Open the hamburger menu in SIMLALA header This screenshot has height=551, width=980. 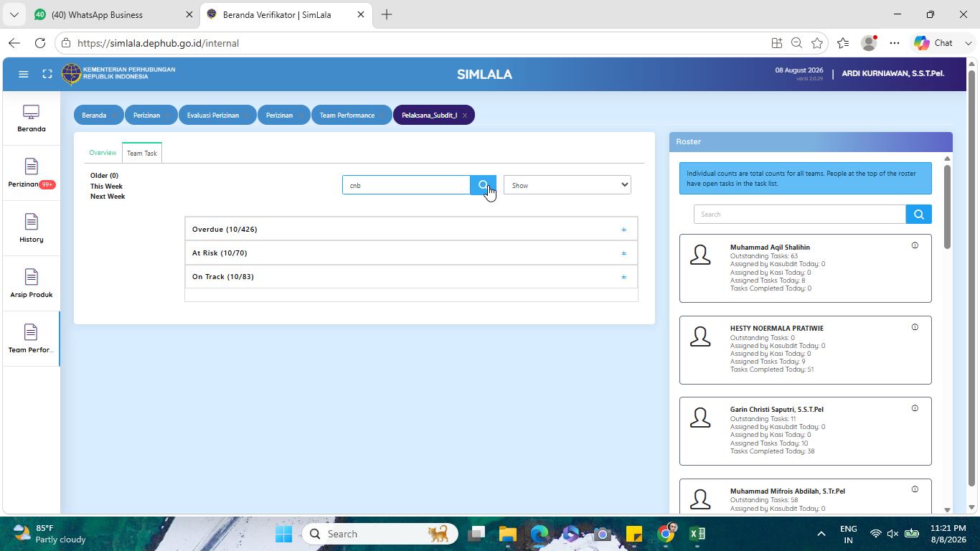pos(23,74)
